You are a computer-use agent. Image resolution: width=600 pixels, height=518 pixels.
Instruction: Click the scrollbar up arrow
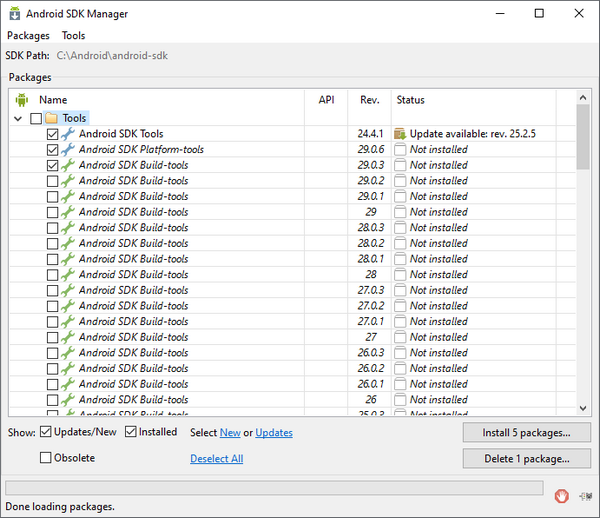click(583, 97)
